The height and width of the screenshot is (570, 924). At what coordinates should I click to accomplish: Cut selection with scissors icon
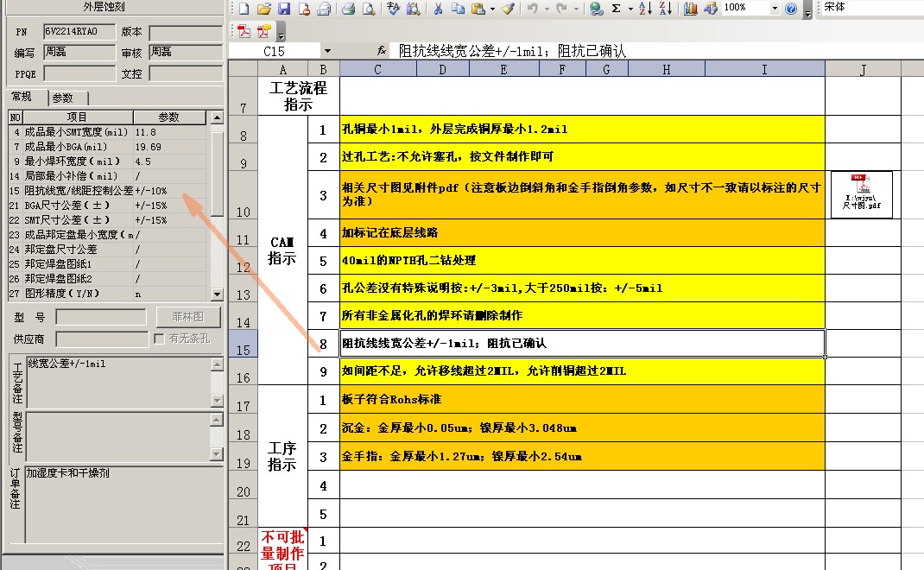(438, 9)
